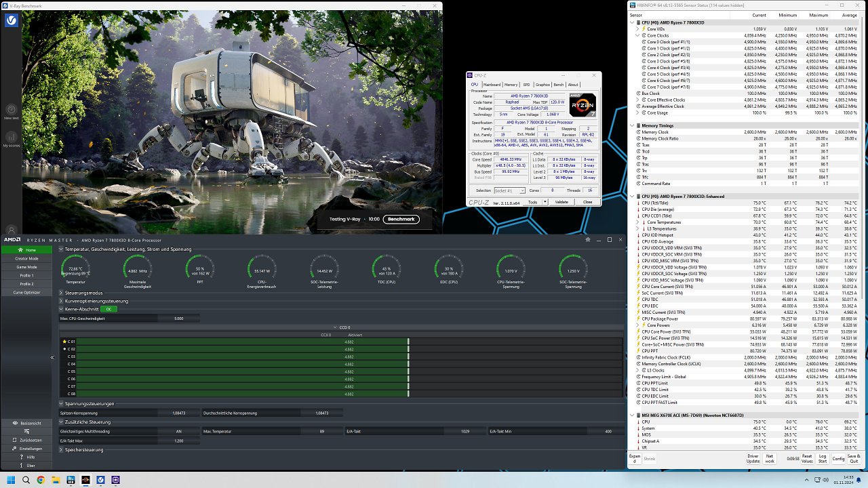Click the Home icon in Ryzen Master
868x488 pixels.
pyautogui.click(x=22, y=250)
